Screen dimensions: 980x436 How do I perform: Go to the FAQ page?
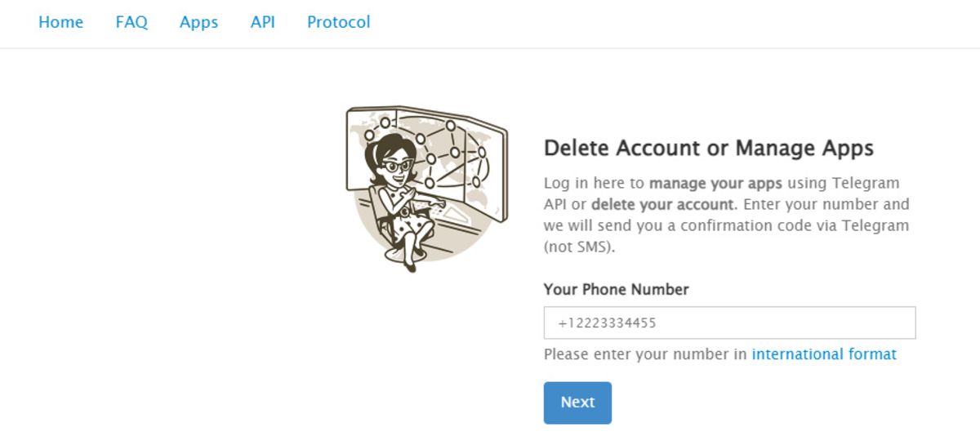(x=131, y=23)
